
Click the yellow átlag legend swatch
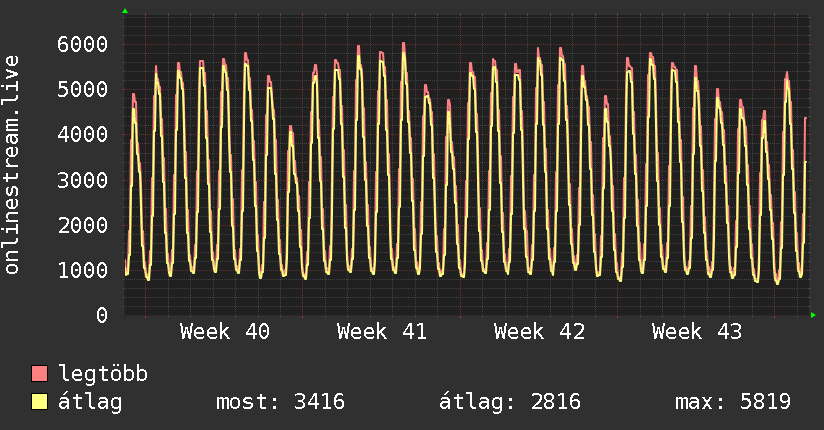pos(40,403)
